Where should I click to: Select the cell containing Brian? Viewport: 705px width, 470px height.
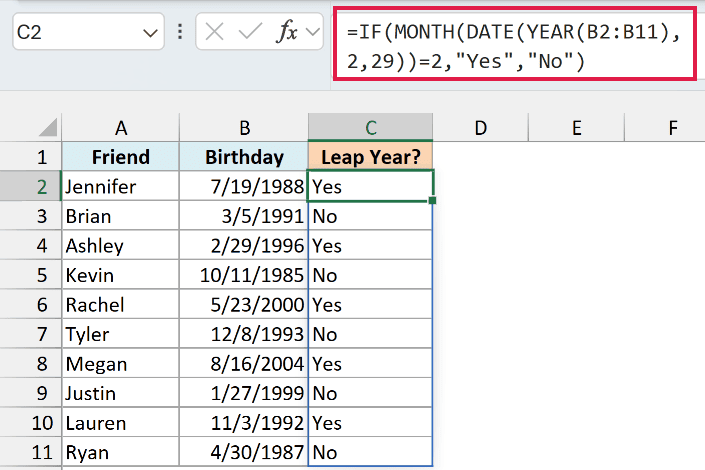pyautogui.click(x=120, y=216)
